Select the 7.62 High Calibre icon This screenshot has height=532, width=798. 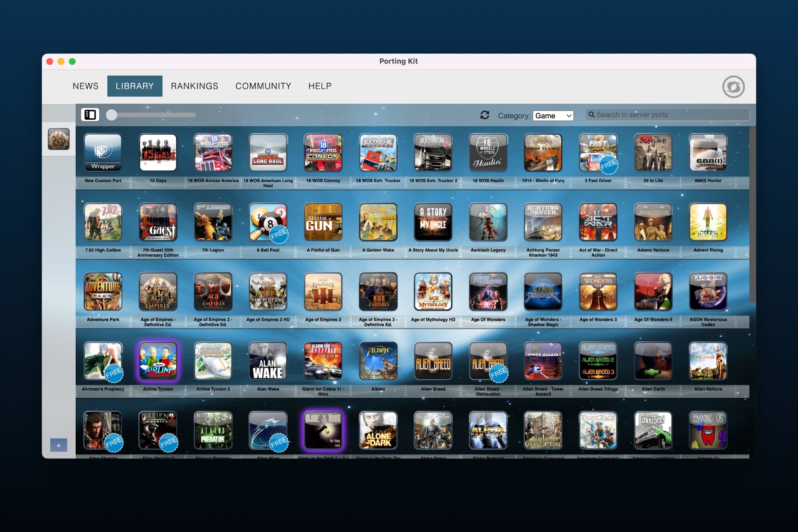coord(103,222)
